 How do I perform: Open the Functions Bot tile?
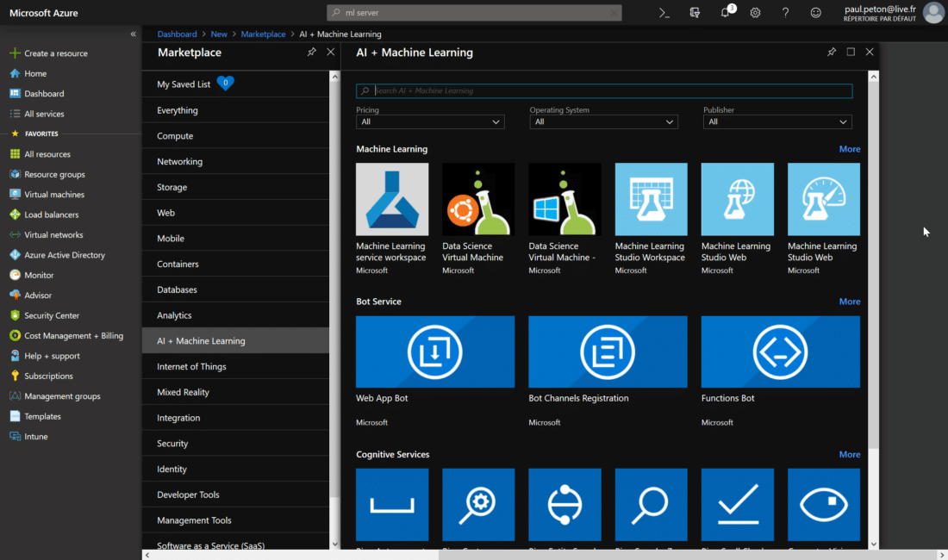[780, 352]
